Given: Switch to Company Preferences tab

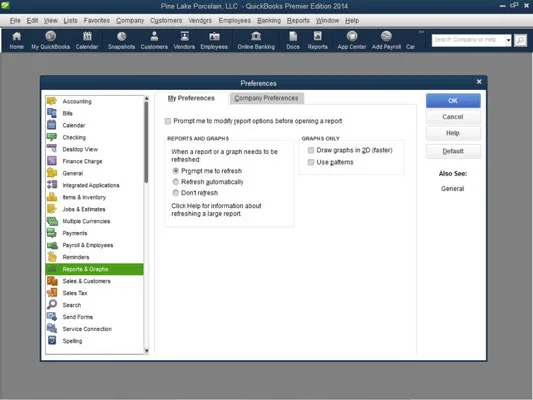Looking at the screenshot, I should (x=266, y=98).
